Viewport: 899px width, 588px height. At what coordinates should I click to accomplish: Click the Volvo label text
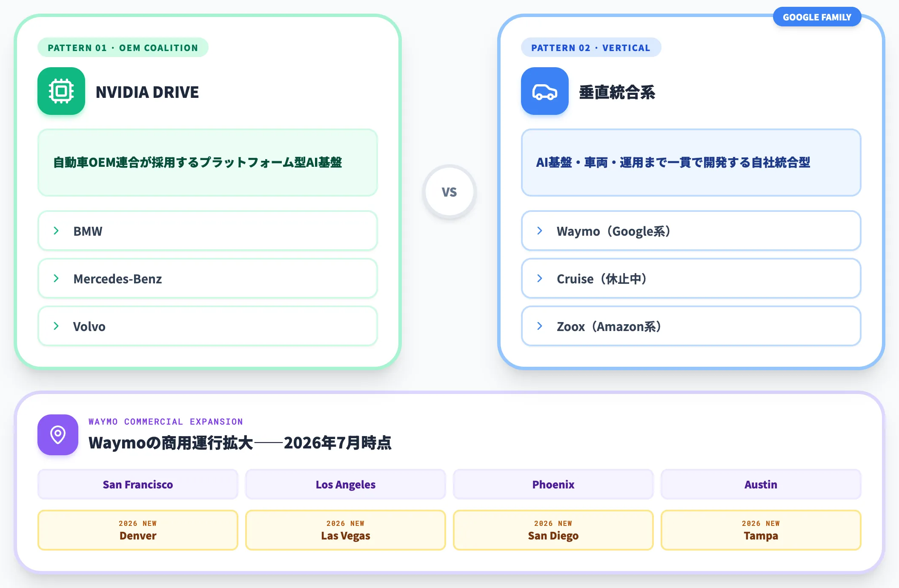89,326
